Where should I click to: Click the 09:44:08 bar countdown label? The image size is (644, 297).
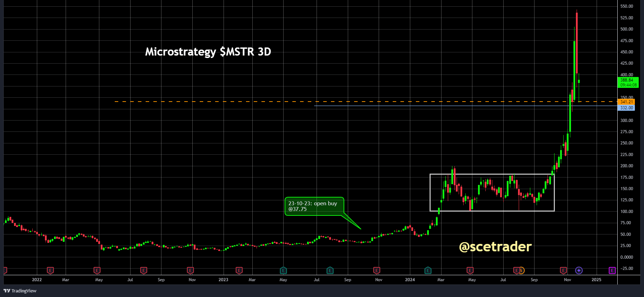[x=628, y=85]
